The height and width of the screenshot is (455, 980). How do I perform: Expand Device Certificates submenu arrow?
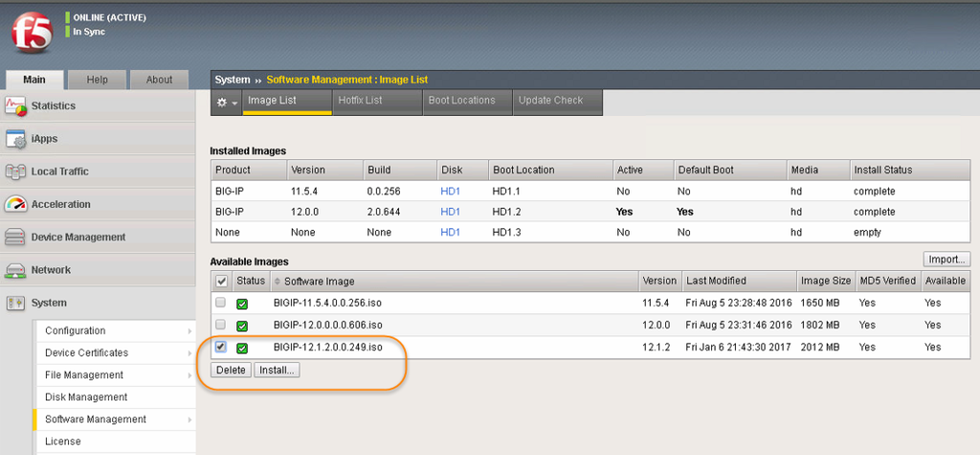click(x=189, y=353)
